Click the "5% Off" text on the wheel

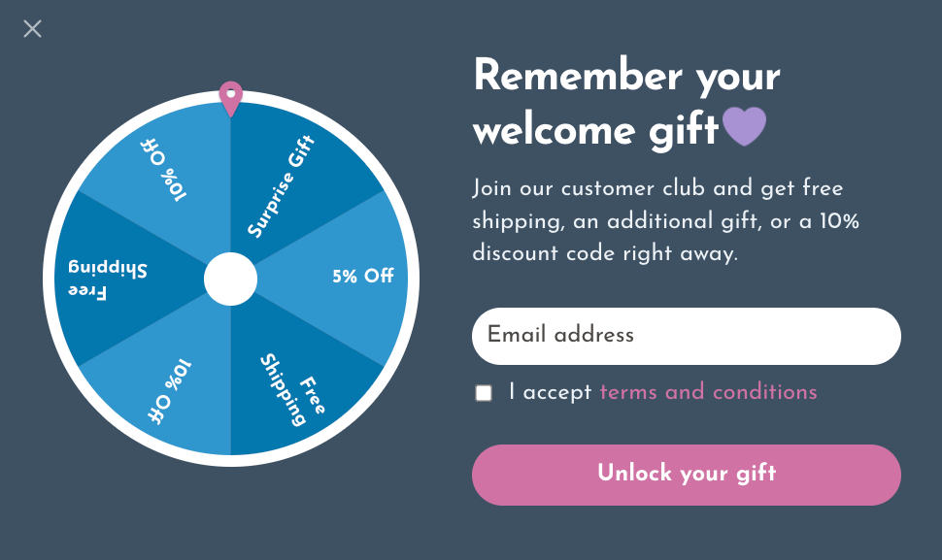pos(362,277)
